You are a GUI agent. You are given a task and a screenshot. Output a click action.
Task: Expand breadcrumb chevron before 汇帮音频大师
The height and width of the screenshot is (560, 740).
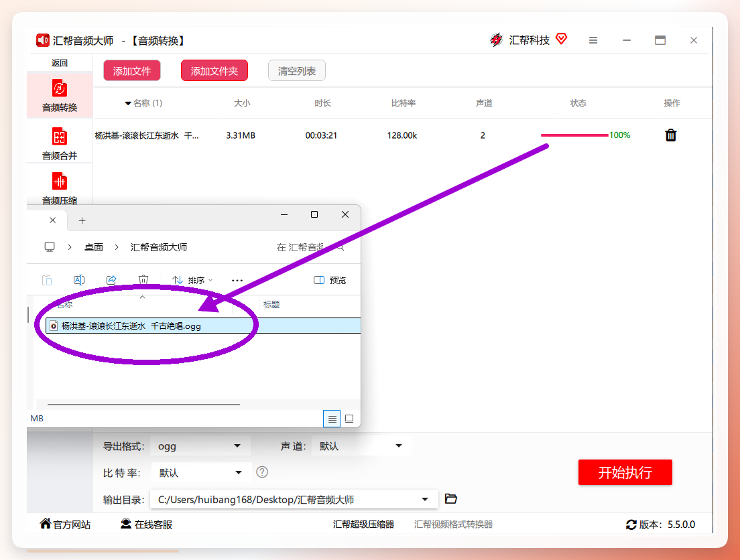[117, 247]
